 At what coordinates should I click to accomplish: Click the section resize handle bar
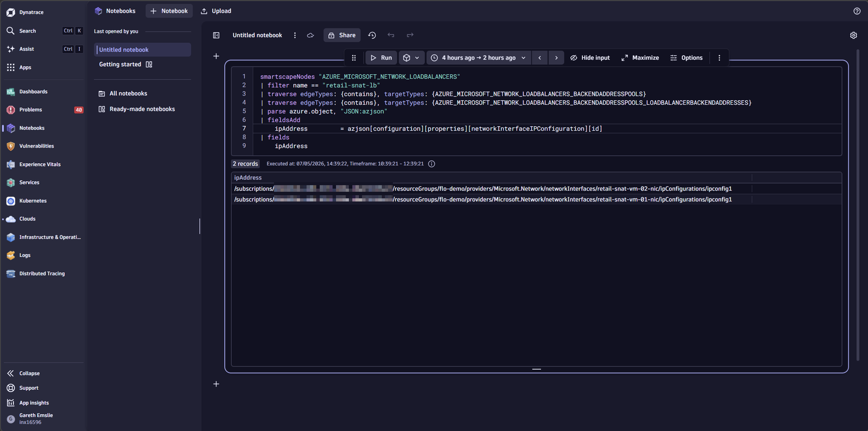click(537, 369)
